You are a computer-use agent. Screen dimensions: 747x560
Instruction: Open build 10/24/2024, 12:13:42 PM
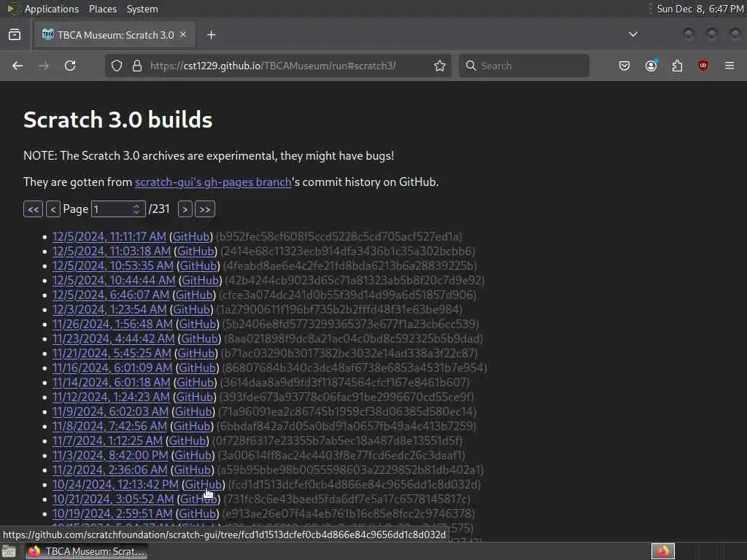[x=115, y=484]
